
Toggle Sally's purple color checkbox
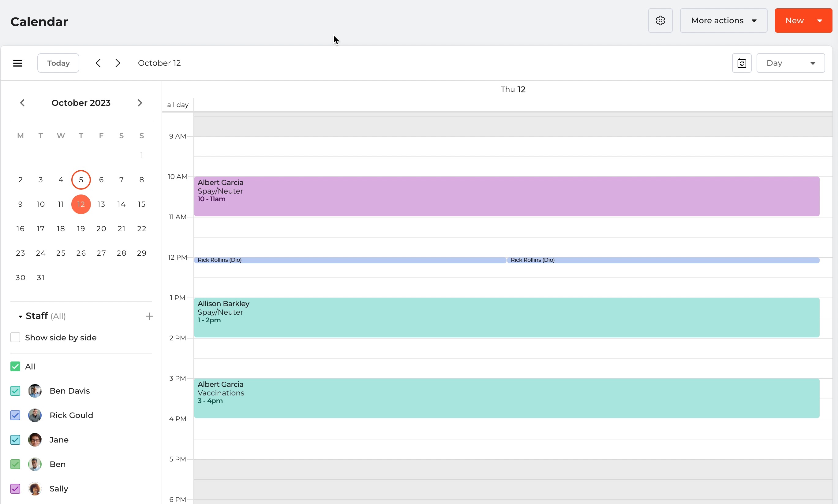point(15,489)
